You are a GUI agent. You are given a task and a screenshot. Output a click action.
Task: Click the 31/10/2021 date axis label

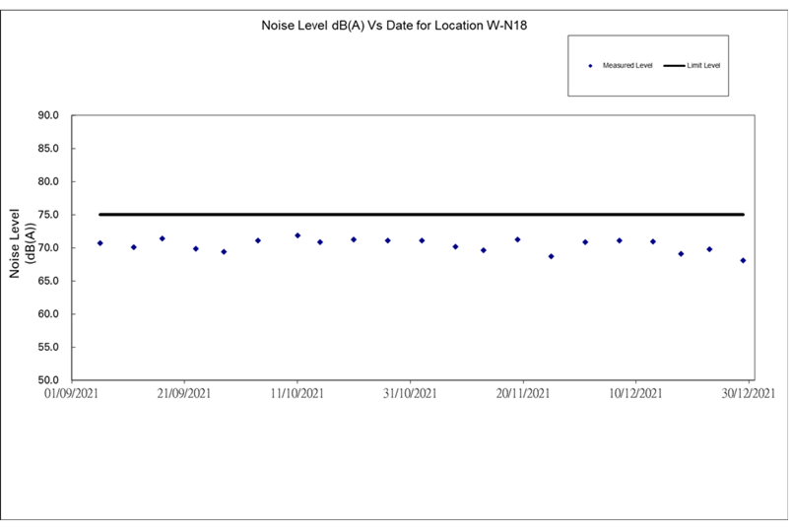point(410,394)
